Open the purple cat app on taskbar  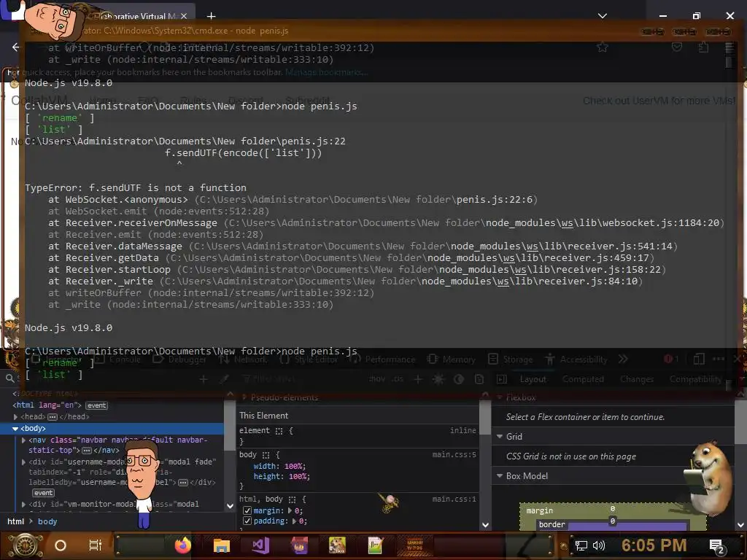click(x=299, y=545)
